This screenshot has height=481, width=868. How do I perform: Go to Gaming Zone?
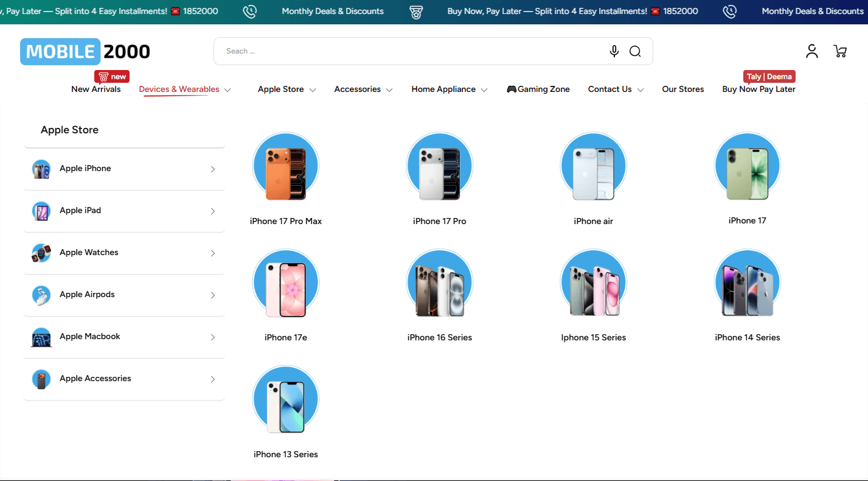[x=538, y=90]
